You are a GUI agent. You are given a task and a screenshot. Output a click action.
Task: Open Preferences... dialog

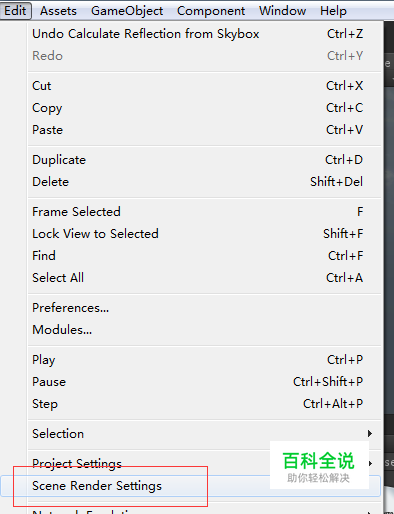pyautogui.click(x=205, y=308)
